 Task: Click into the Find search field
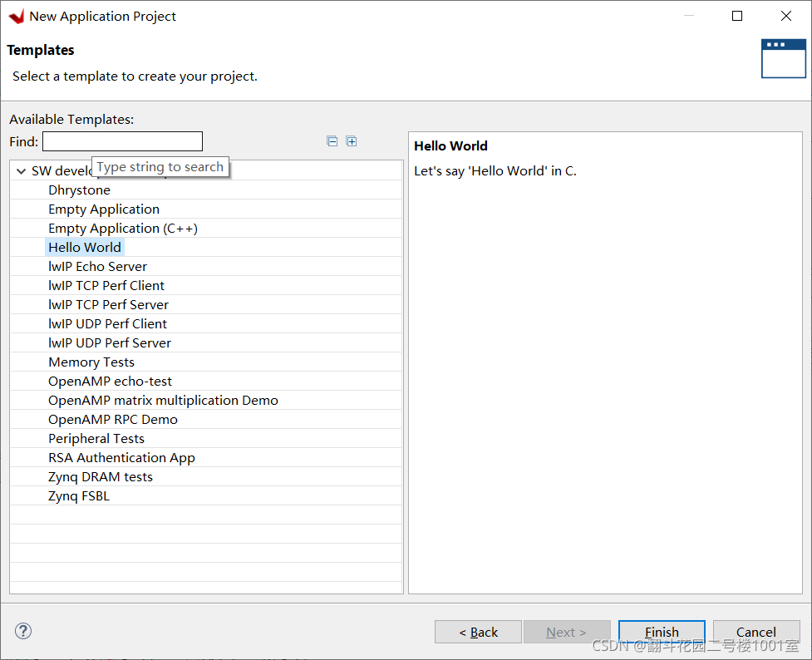(122, 141)
